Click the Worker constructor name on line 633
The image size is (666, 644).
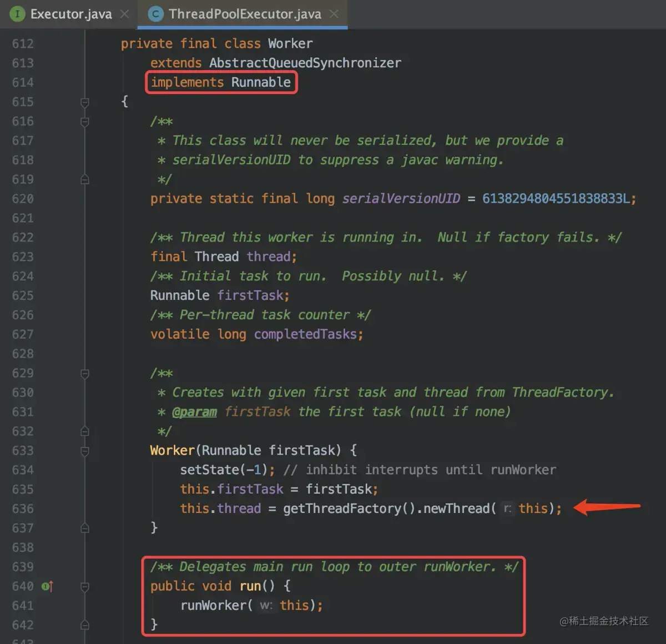[172, 450]
